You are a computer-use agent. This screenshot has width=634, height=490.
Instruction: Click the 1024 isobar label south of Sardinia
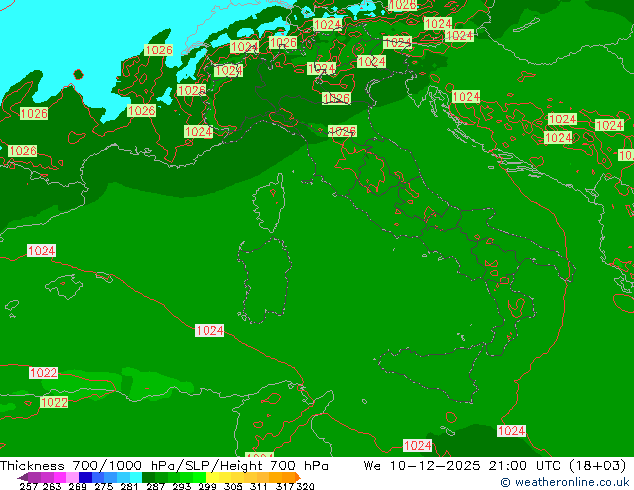(209, 331)
